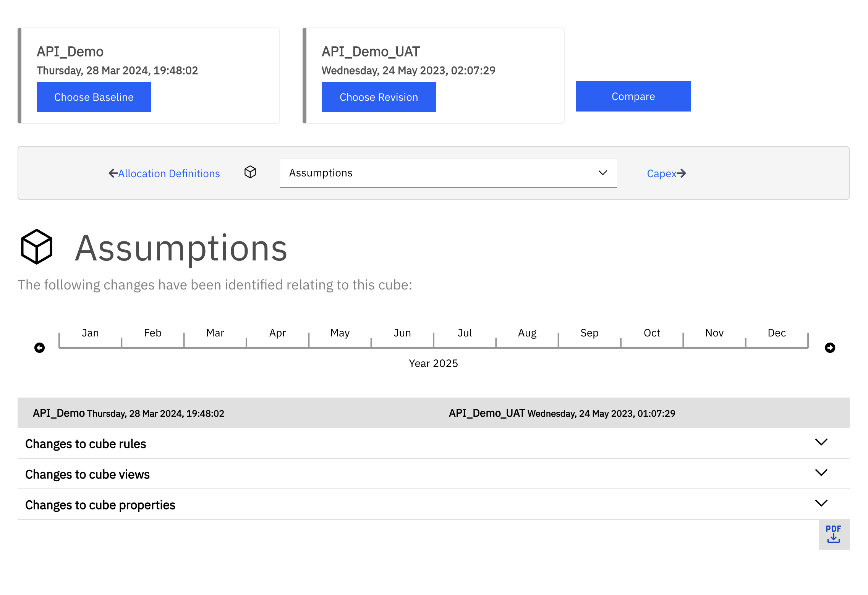Select Oct on the year timeline
Screen dimensions: 868x595
tap(652, 333)
